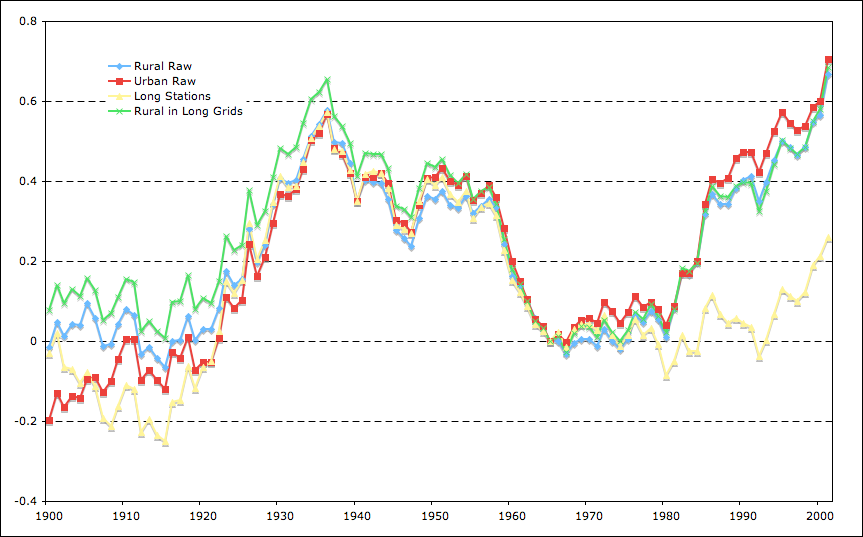Select the 'Rural in Long Grids' legend label
The image size is (863, 537).
point(188,111)
